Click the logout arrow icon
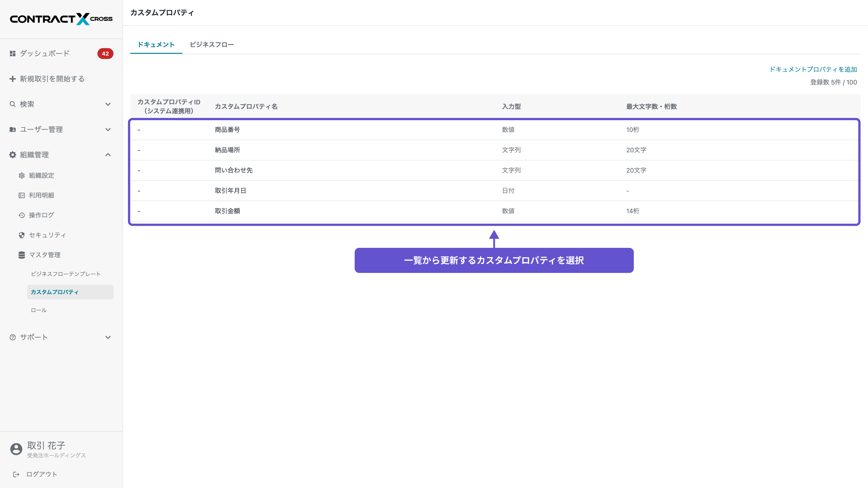Image resolution: width=868 pixels, height=488 pixels. (16, 474)
